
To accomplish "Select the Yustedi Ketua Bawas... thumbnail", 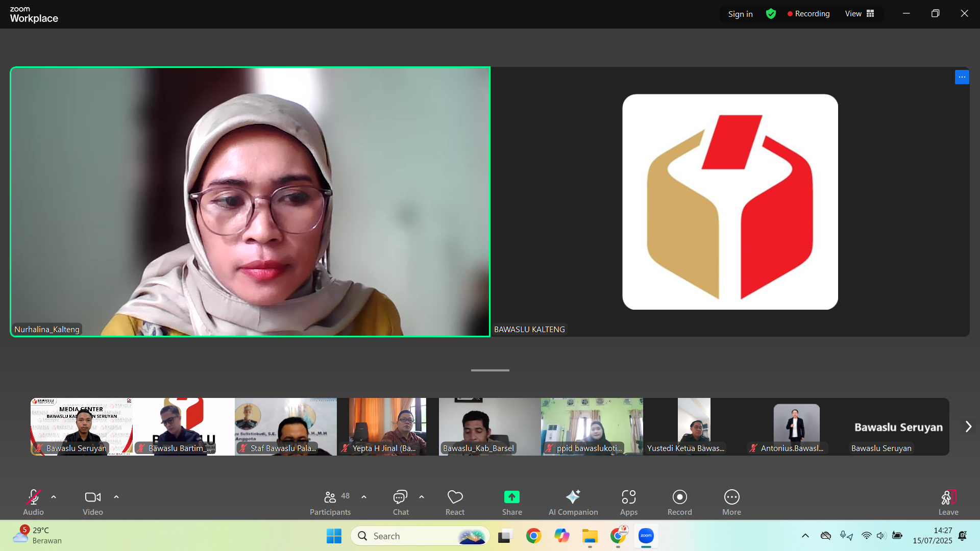I will pyautogui.click(x=694, y=427).
